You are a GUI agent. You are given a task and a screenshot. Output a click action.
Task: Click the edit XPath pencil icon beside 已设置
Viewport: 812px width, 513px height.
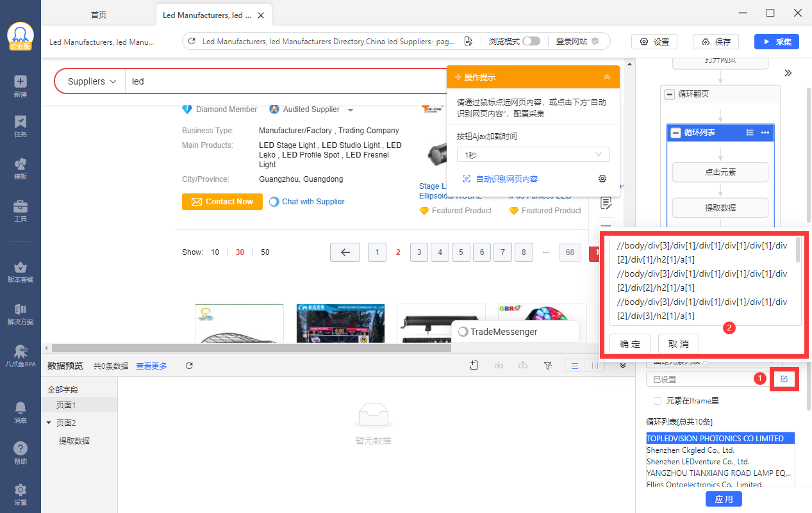pyautogui.click(x=784, y=379)
